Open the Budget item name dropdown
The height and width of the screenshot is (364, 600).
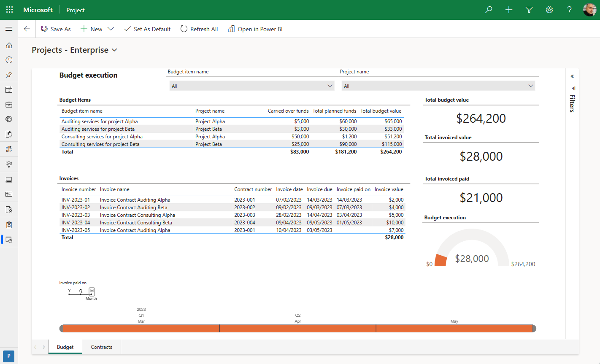(252, 86)
